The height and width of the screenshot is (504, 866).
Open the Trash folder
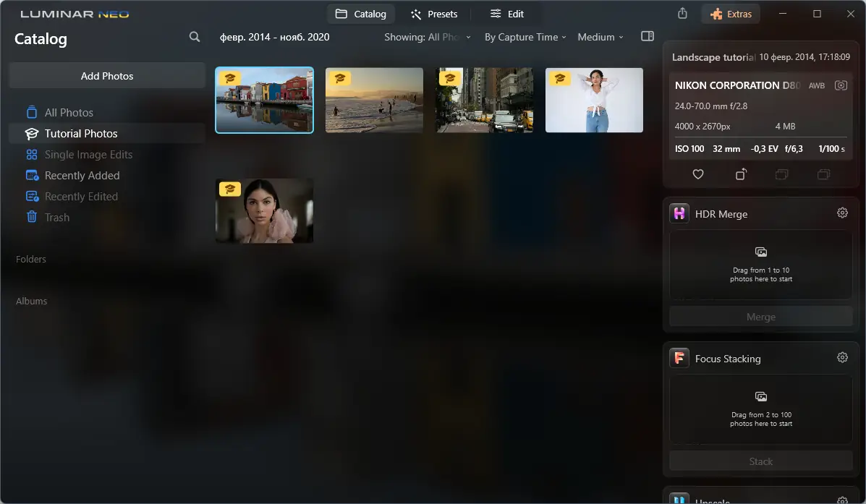pos(106,218)
